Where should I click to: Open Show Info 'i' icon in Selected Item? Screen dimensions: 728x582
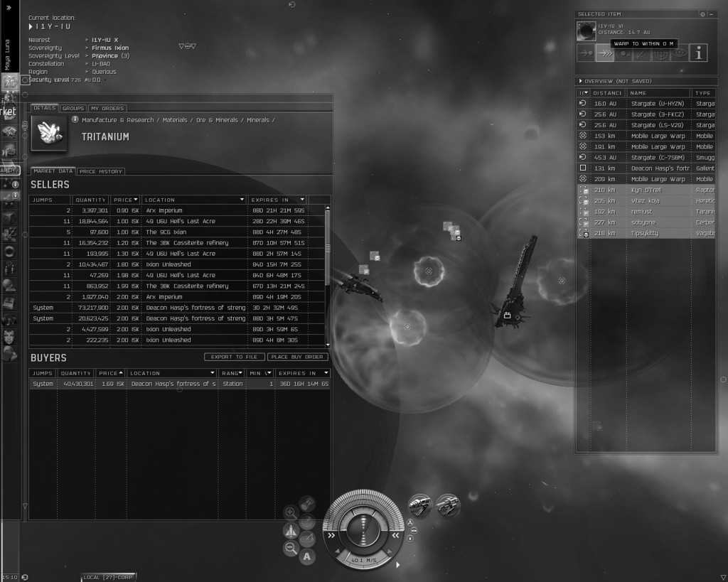(698, 53)
